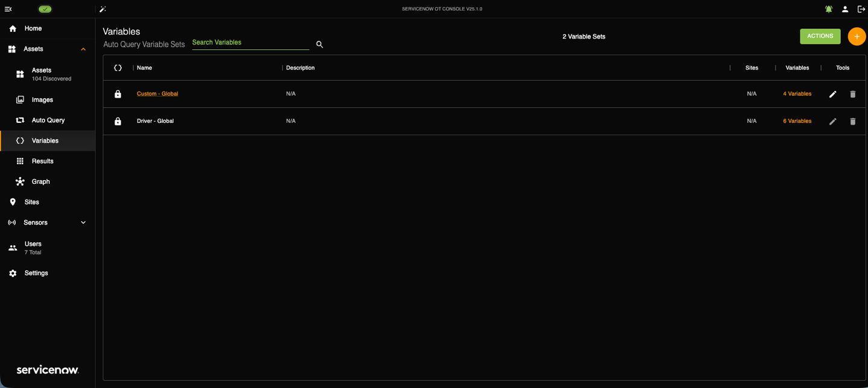868x388 pixels.
Task: Click the Graph nodes icon
Action: [20, 181]
